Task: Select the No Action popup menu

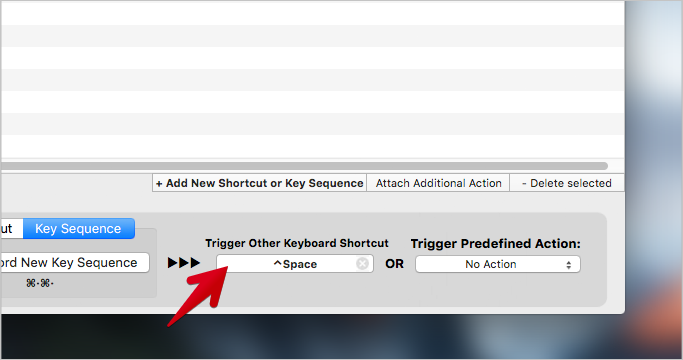Action: click(497, 264)
